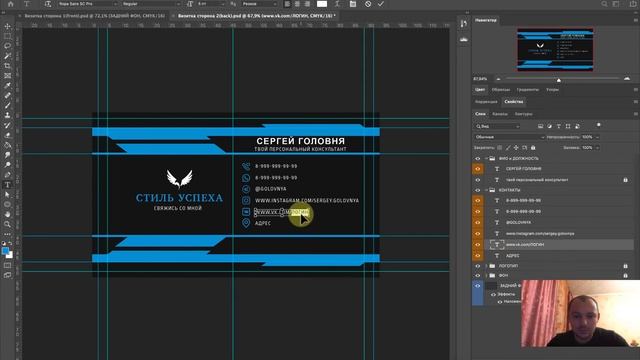640x360 pixels.
Task: Select the Eraser tool
Action: pos(7,135)
